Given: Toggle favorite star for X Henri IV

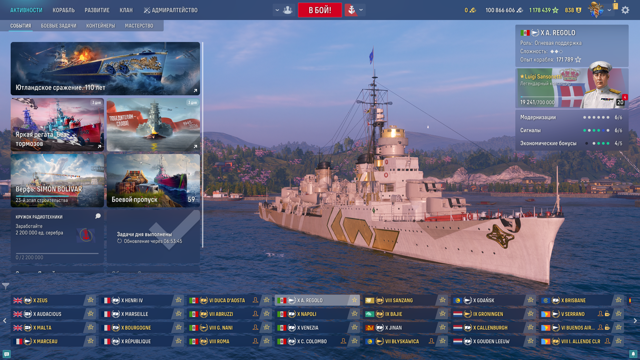Looking at the screenshot, I should (x=178, y=300).
